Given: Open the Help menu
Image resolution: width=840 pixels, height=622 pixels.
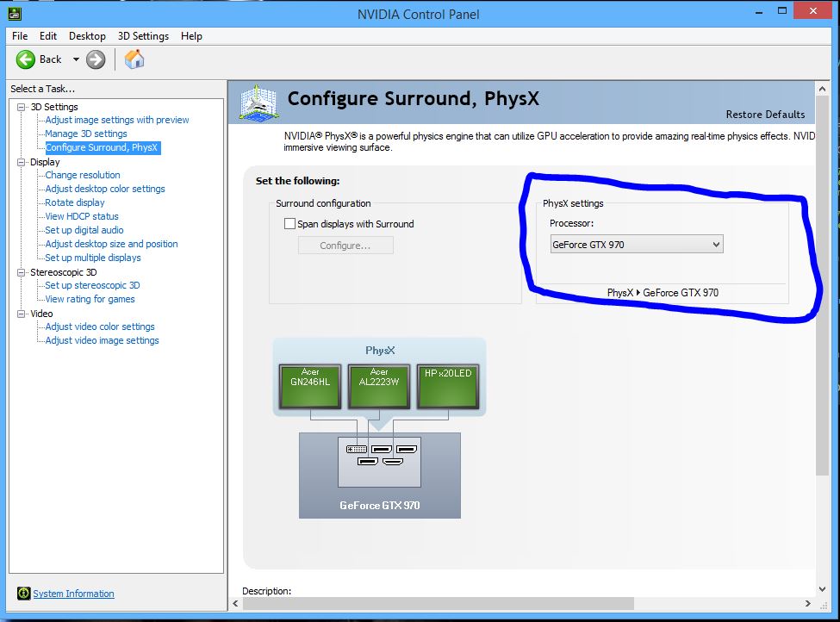Looking at the screenshot, I should pos(191,36).
